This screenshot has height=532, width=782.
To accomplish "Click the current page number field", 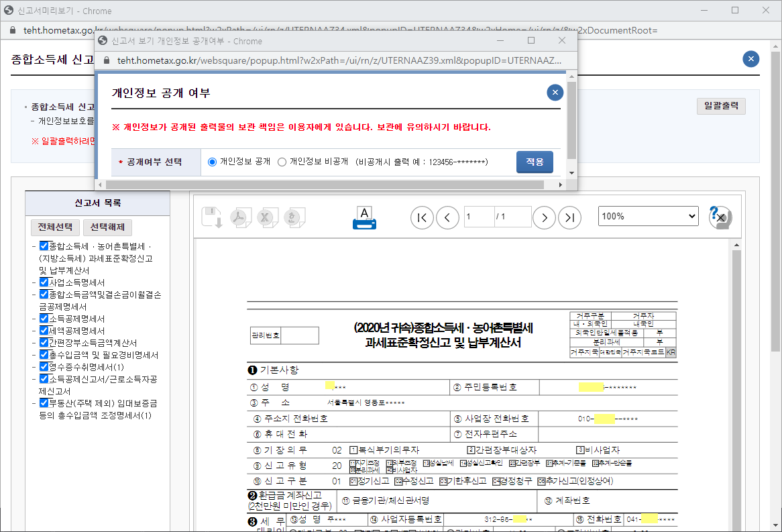I will 479,217.
